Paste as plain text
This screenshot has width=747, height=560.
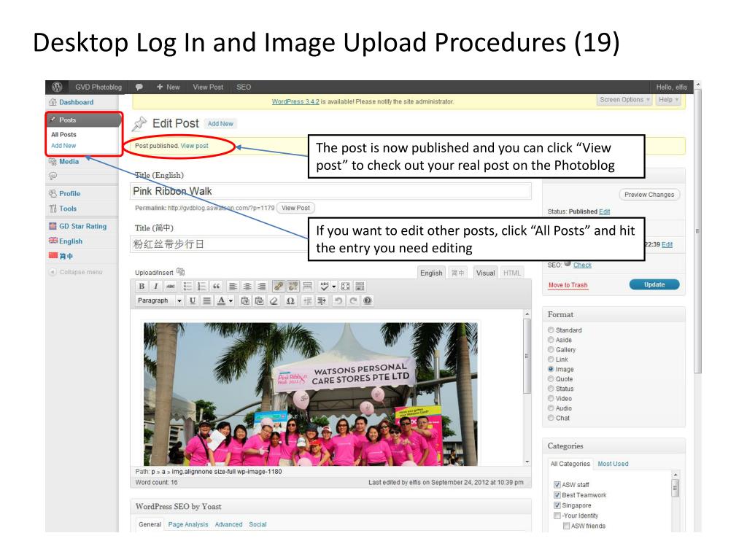245,300
